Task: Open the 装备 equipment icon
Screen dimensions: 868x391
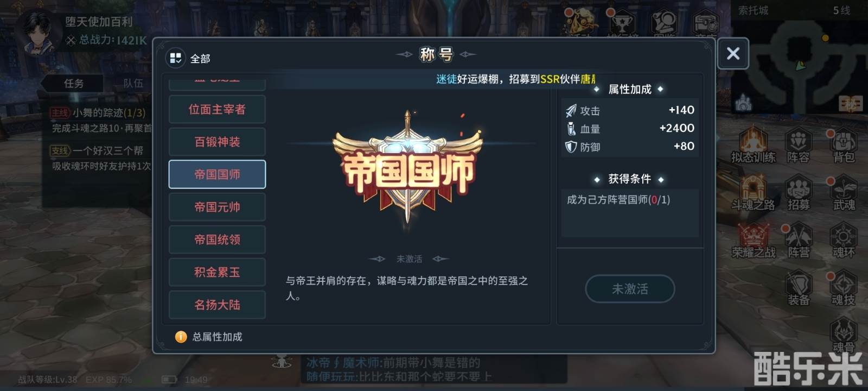Action: click(x=799, y=288)
